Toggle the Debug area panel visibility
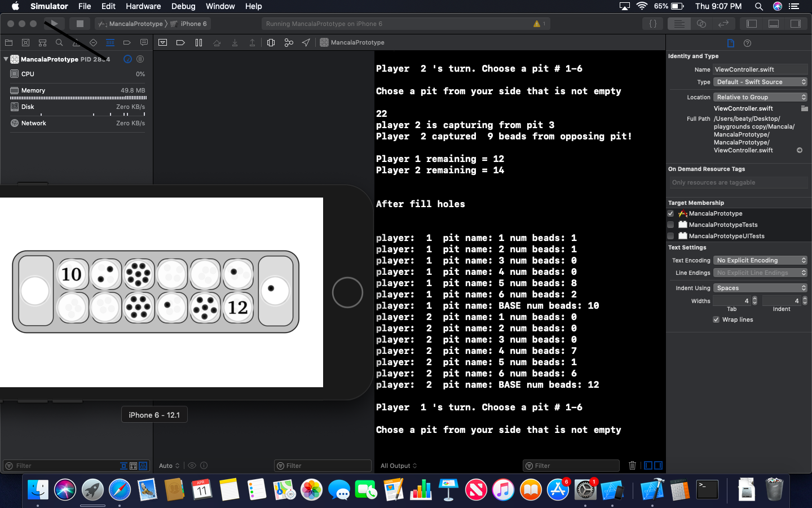812x508 pixels. click(774, 24)
